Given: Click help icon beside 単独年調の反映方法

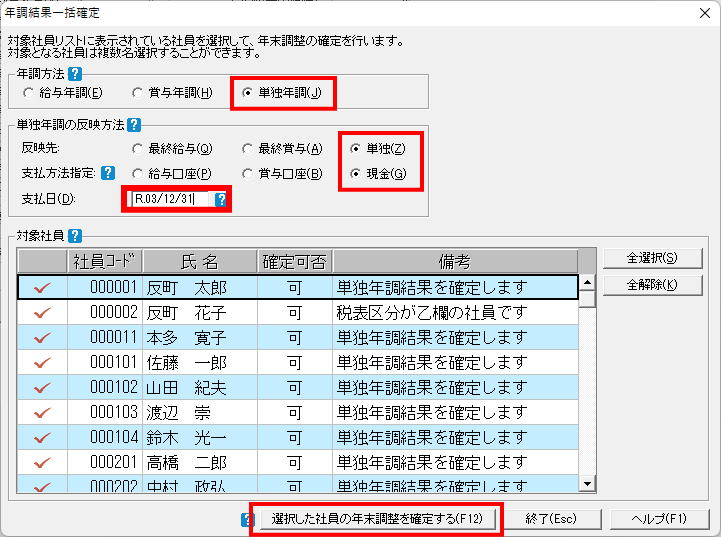Looking at the screenshot, I should click(x=134, y=125).
